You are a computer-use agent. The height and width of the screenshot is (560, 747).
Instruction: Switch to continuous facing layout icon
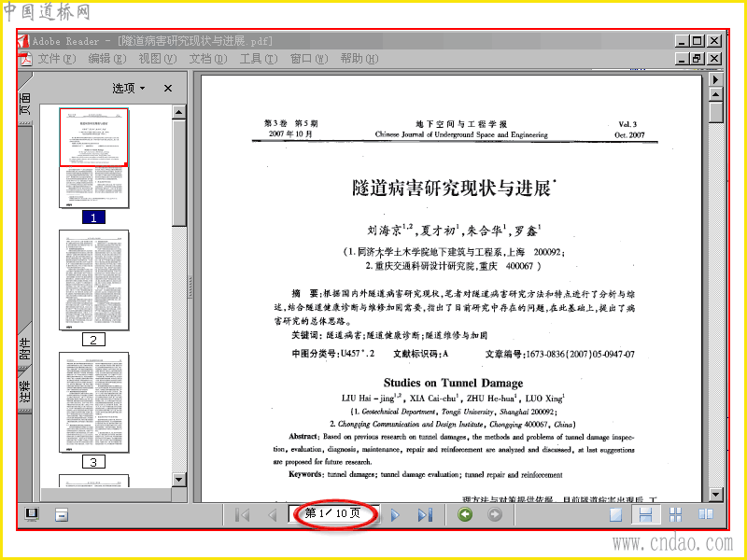pos(675,515)
